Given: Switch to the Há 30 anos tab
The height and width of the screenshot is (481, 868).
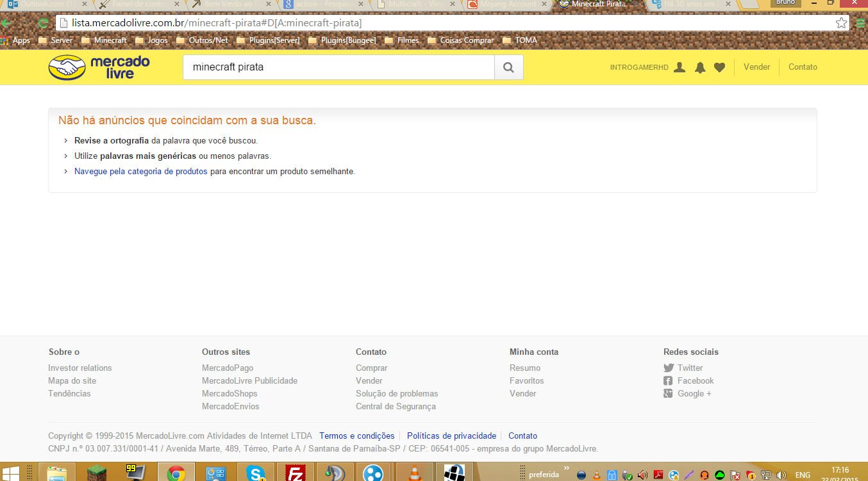Looking at the screenshot, I should pyautogui.click(x=694, y=4).
